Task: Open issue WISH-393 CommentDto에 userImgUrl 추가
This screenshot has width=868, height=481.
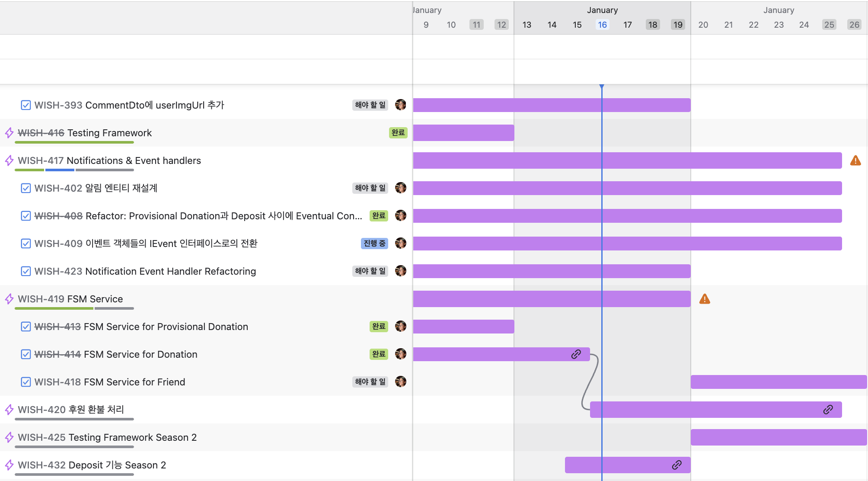Action: (129, 105)
